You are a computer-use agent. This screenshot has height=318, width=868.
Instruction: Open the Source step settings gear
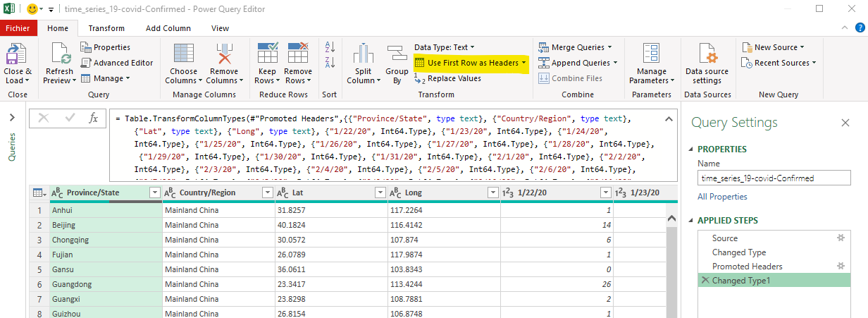pyautogui.click(x=840, y=238)
